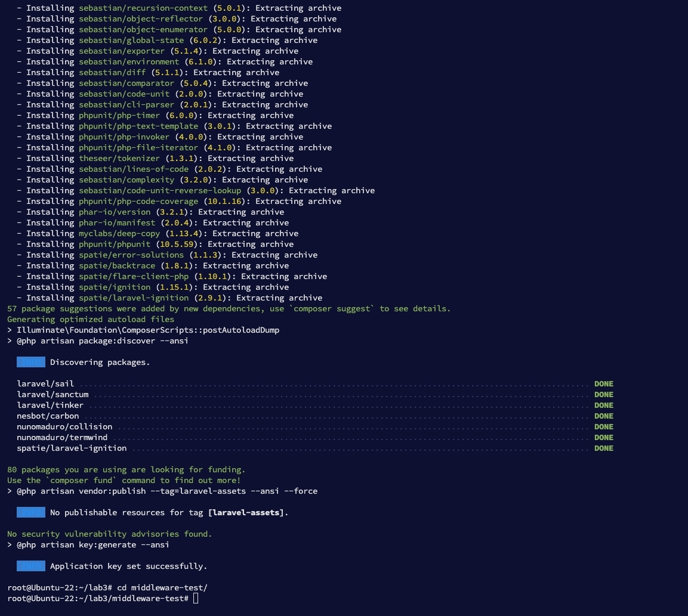Viewport: 688px width, 616px height.
Task: Click the nunomaduro/collision package line
Action: [64, 426]
